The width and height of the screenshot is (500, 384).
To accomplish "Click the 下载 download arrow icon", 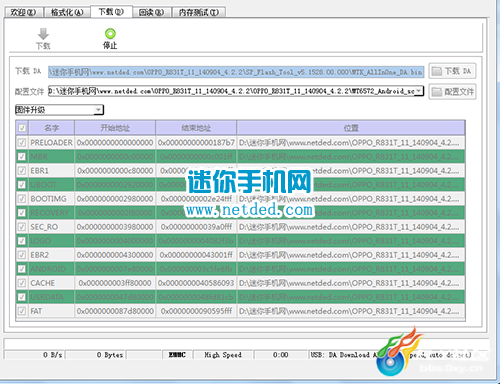I will point(43,34).
